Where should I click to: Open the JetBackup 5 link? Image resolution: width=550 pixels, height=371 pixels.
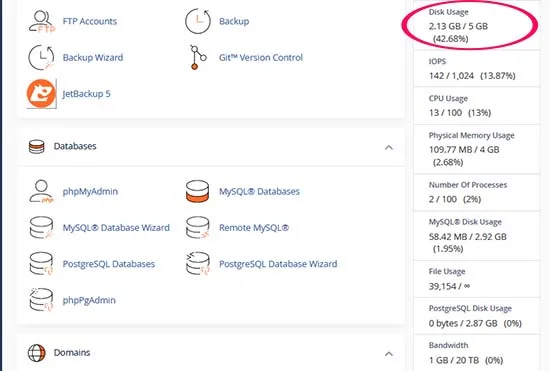point(87,94)
